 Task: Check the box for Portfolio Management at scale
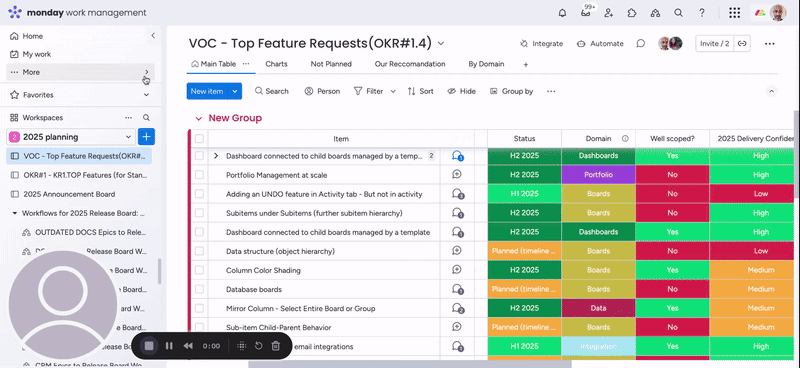click(x=199, y=175)
